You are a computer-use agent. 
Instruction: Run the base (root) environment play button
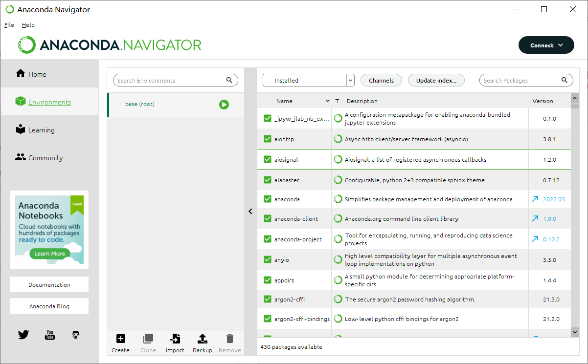click(x=224, y=105)
